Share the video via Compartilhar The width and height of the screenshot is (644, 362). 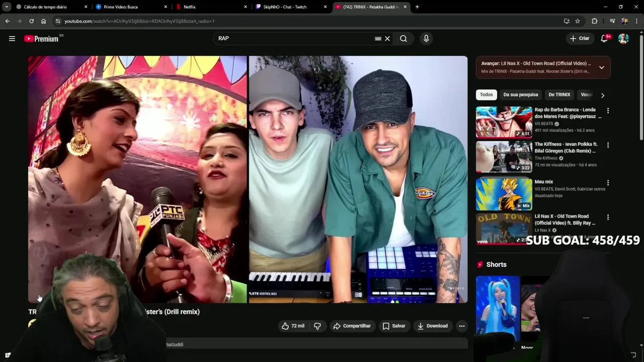pos(352,326)
